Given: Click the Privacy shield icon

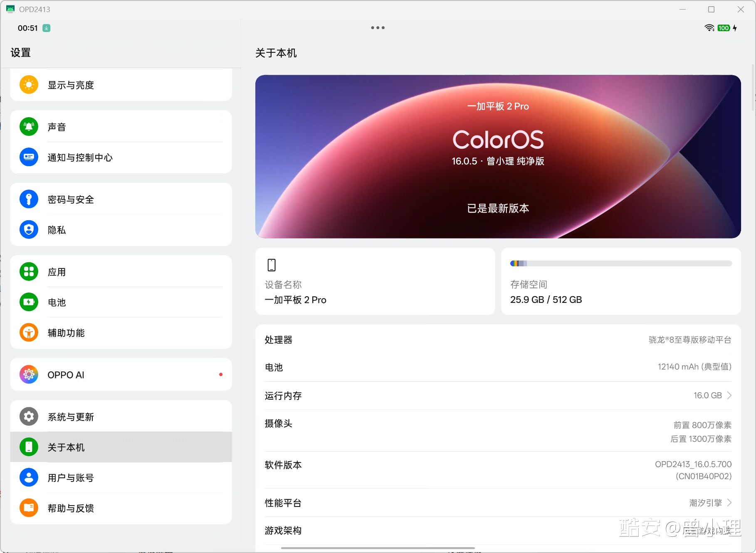Looking at the screenshot, I should (x=29, y=229).
